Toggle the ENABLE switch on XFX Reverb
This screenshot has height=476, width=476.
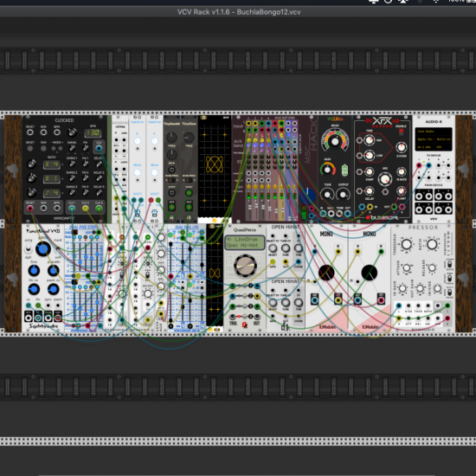[401, 132]
